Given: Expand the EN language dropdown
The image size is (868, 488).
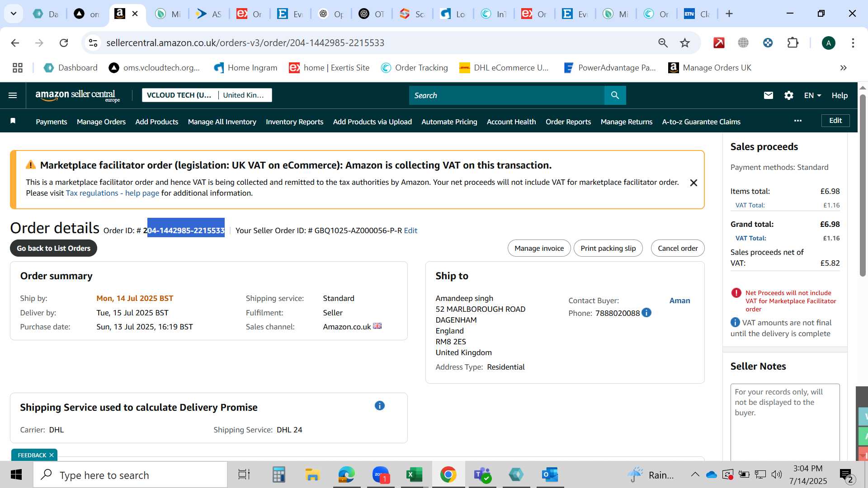Looking at the screenshot, I should [812, 95].
